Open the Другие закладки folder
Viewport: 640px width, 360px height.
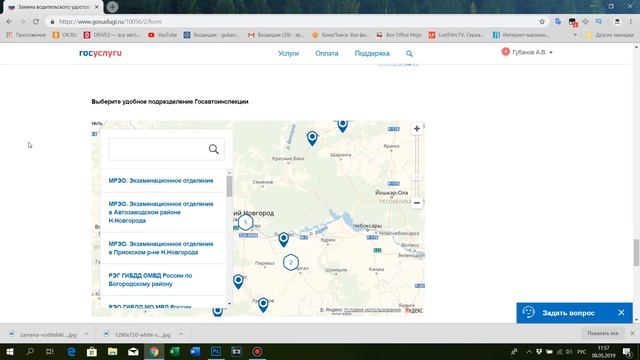tap(610, 35)
